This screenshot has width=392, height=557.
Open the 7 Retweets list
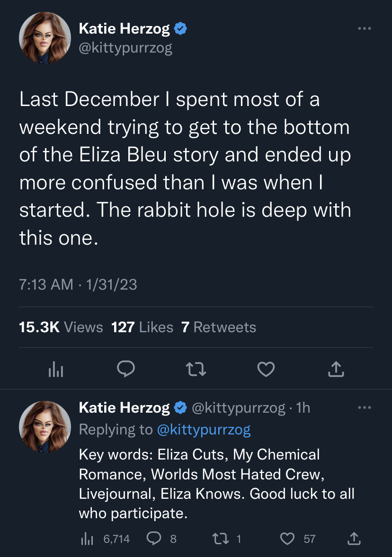pos(219,327)
